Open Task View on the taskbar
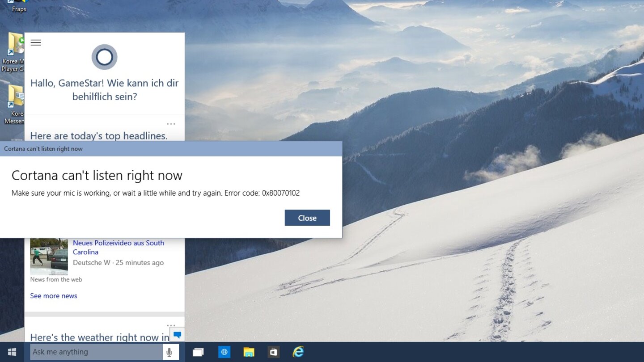The image size is (644, 362). point(198,352)
